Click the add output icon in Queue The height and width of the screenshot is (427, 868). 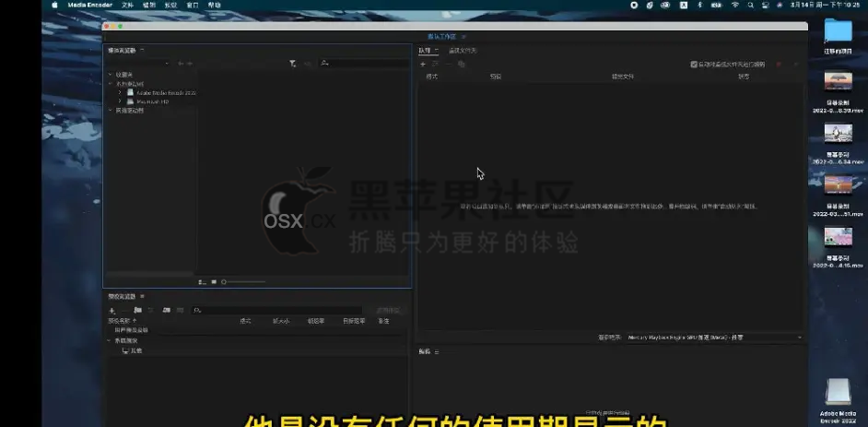[x=436, y=65]
